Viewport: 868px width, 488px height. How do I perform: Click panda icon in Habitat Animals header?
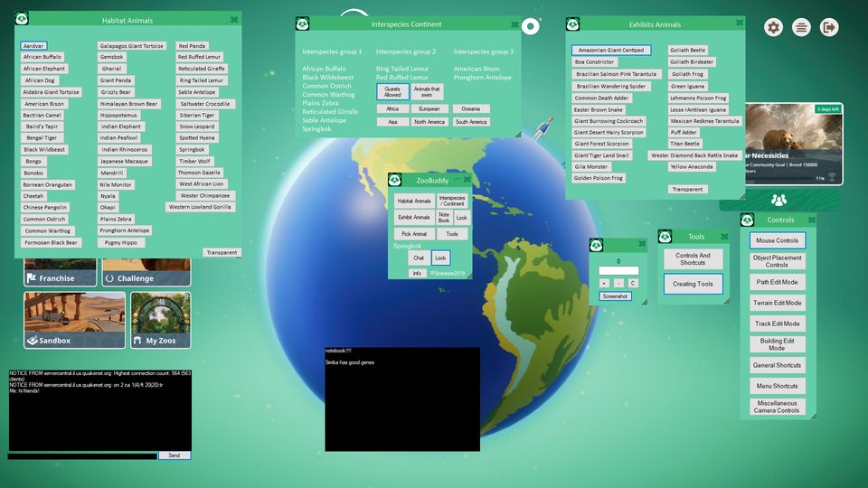[23, 19]
